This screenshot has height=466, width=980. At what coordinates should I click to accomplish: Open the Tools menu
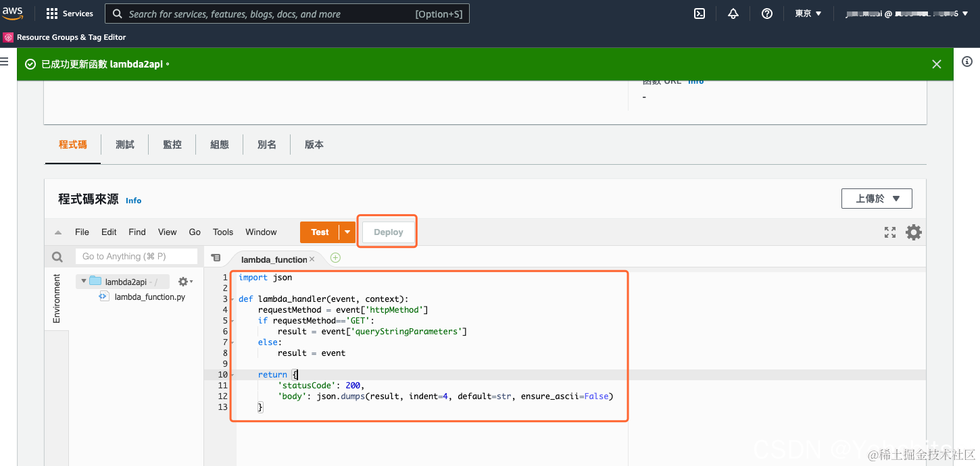[x=223, y=232]
